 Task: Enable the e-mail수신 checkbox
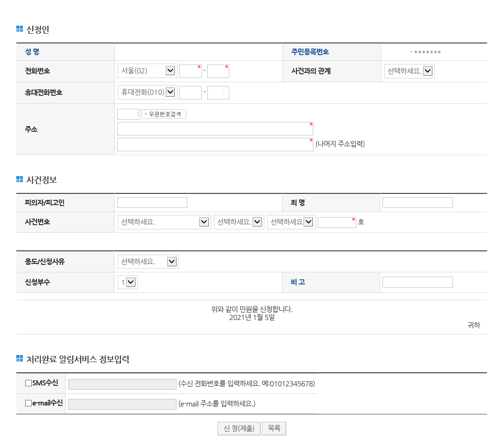28,403
